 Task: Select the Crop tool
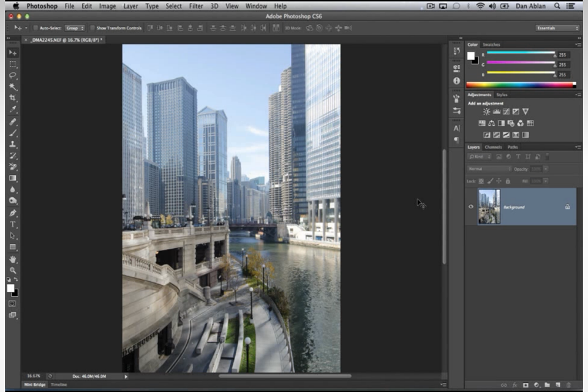click(13, 99)
